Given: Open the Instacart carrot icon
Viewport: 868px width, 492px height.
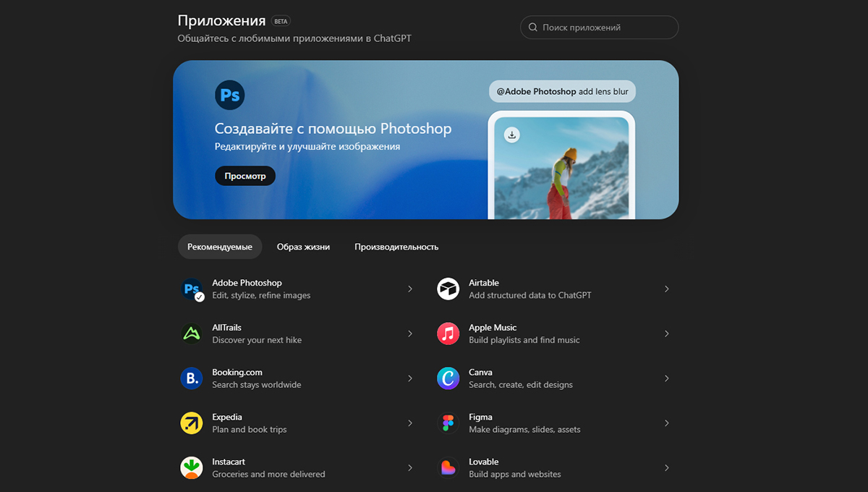Looking at the screenshot, I should coord(192,467).
